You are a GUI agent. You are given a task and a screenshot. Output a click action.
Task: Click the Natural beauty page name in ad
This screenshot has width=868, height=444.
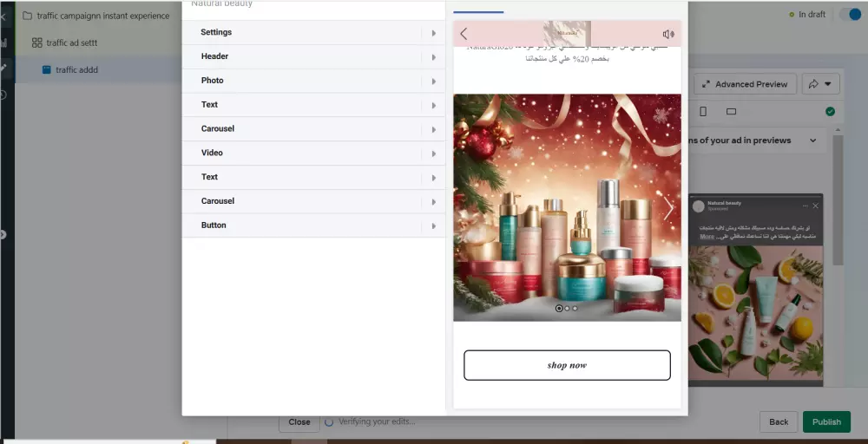click(x=724, y=203)
